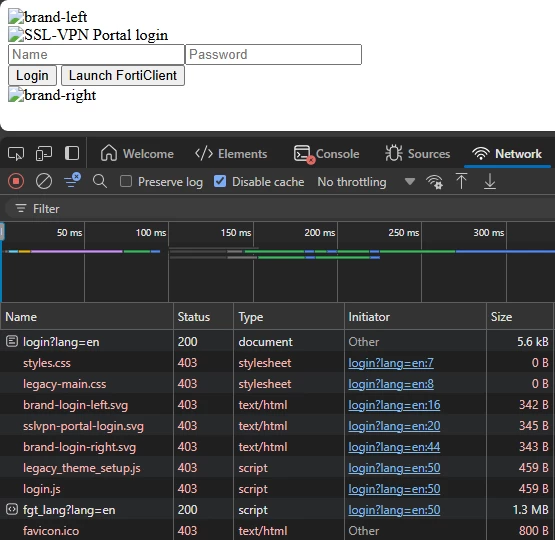Screen dimensions: 555x540
Task: Open initiator link login?lang=en:20
Action: tap(394, 426)
